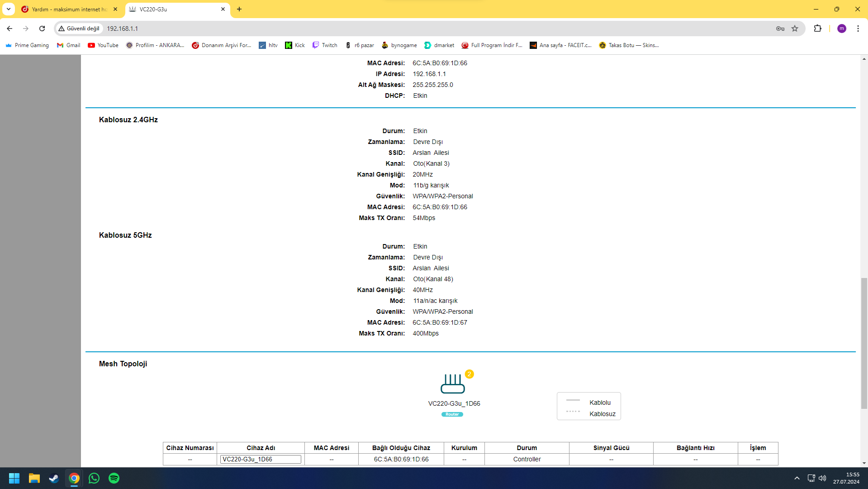Click the page vertical scrollbar thumb
This screenshot has height=489, width=868.
(864, 343)
